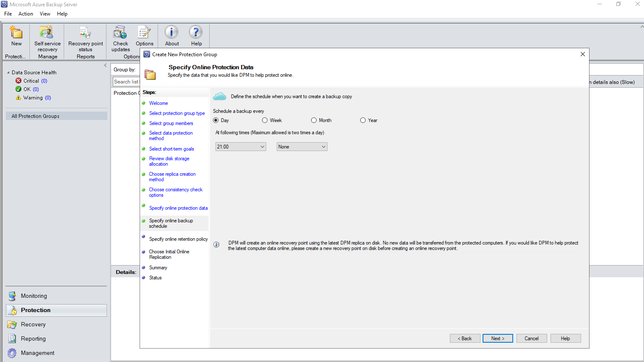Click the Cancel button
This screenshot has height=362, width=644.
[532, 339]
